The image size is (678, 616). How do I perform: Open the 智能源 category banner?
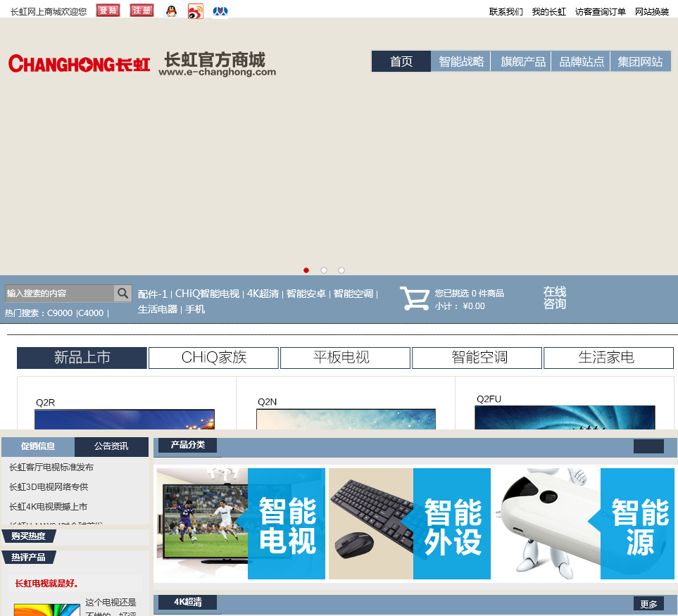[x=584, y=524]
